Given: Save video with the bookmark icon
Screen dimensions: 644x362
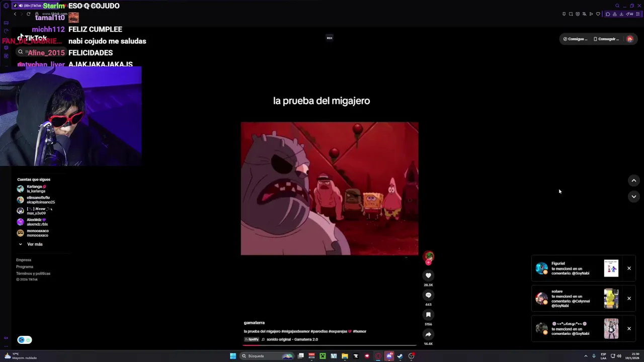Looking at the screenshot, I should (x=428, y=315).
